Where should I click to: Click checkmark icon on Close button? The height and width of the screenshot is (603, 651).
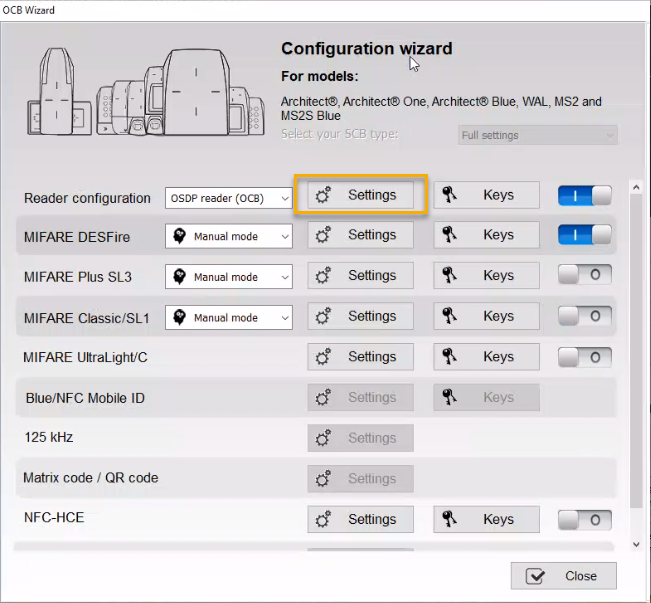tap(535, 576)
